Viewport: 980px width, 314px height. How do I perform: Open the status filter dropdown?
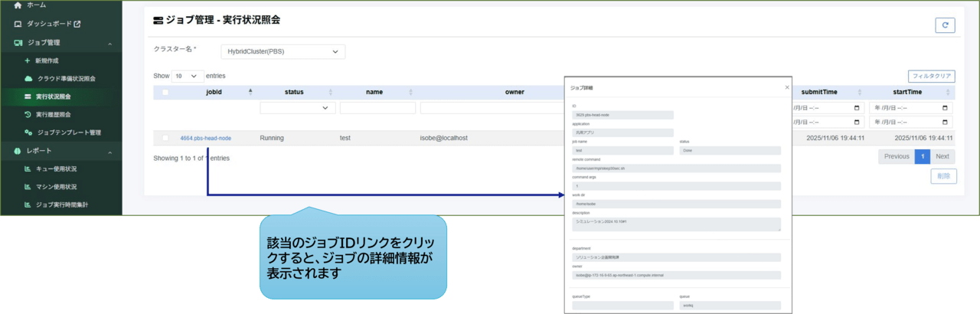pos(298,108)
